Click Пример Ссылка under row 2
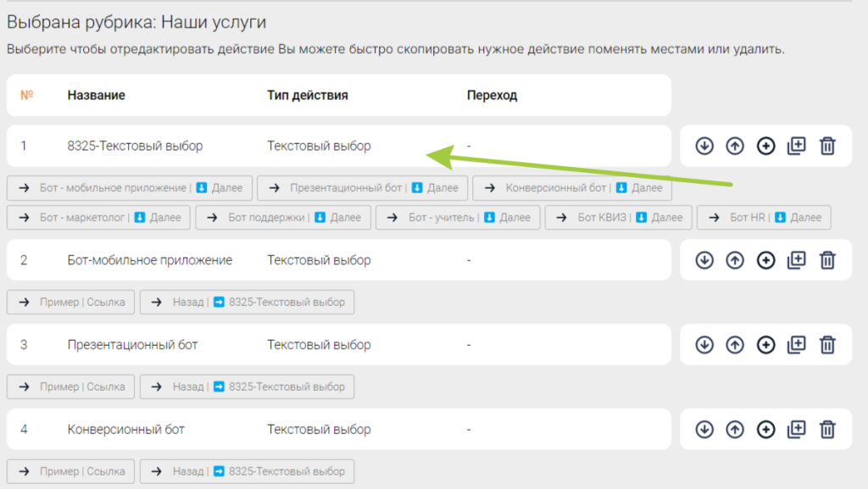This screenshot has width=868, height=489. pos(71,302)
